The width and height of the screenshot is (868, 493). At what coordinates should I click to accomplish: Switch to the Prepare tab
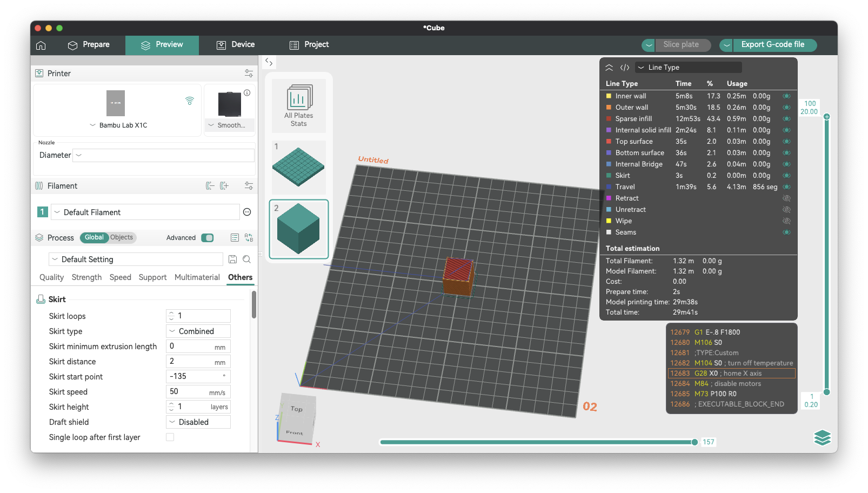coord(89,45)
